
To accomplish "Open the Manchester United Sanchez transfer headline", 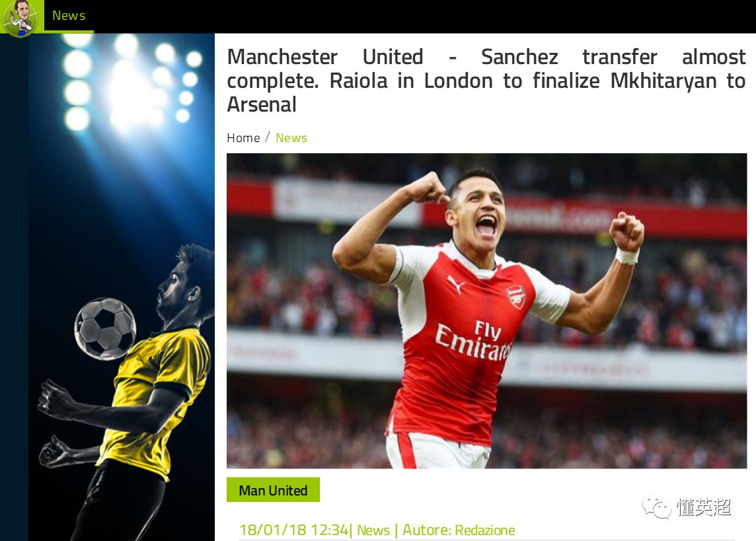I will coord(486,81).
